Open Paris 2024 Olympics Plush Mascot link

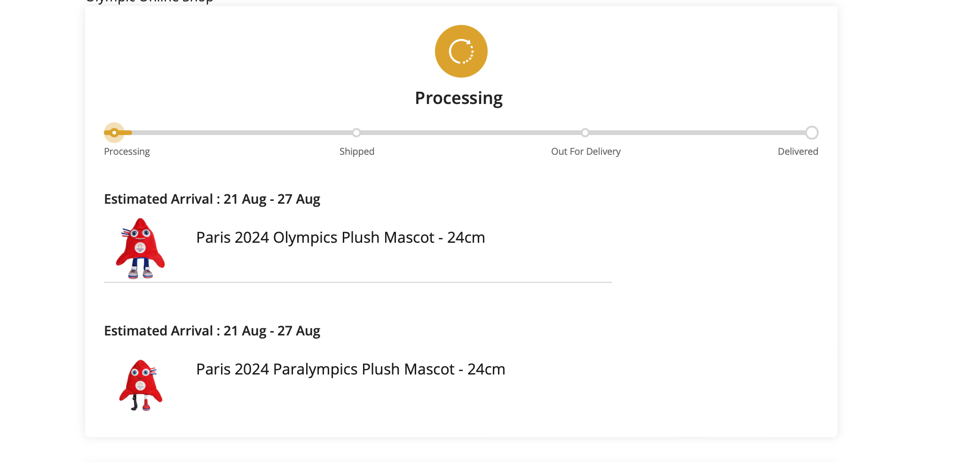(340, 238)
